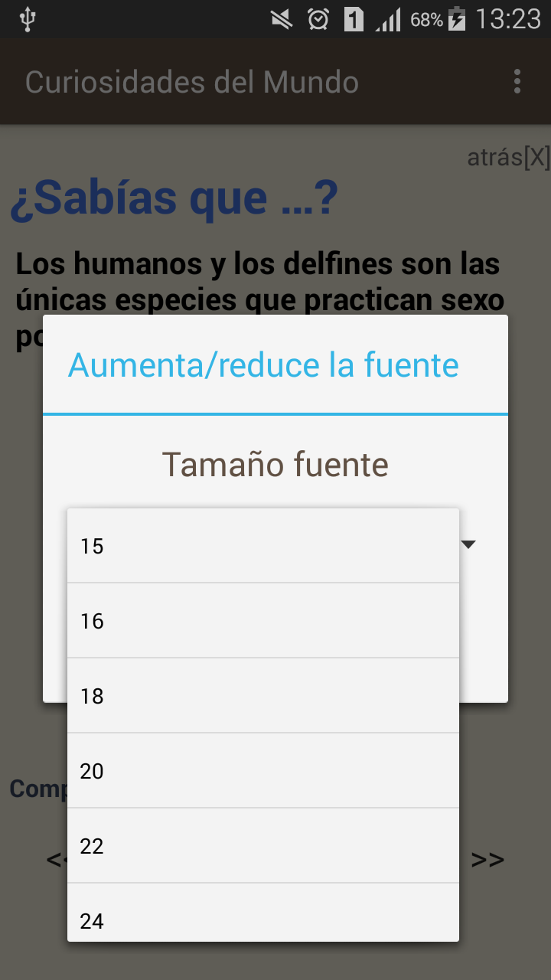Pick font size 24
The image size is (551, 980).
point(263,913)
